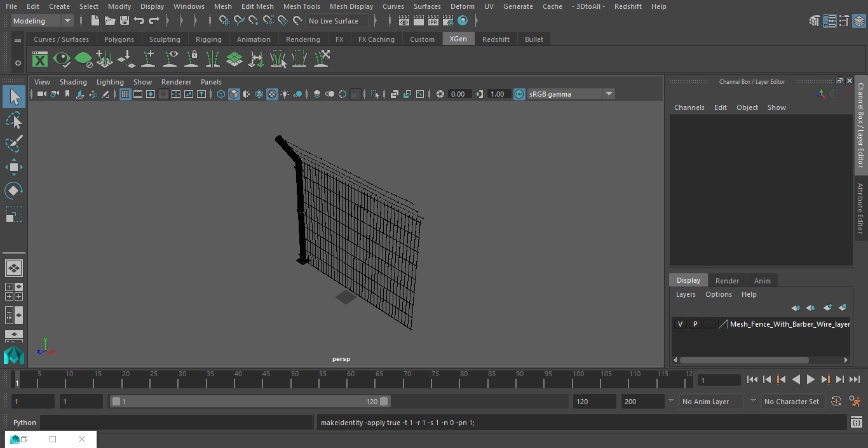This screenshot has width=868, height=448.
Task: Play the animation forwards
Action: tap(811, 379)
